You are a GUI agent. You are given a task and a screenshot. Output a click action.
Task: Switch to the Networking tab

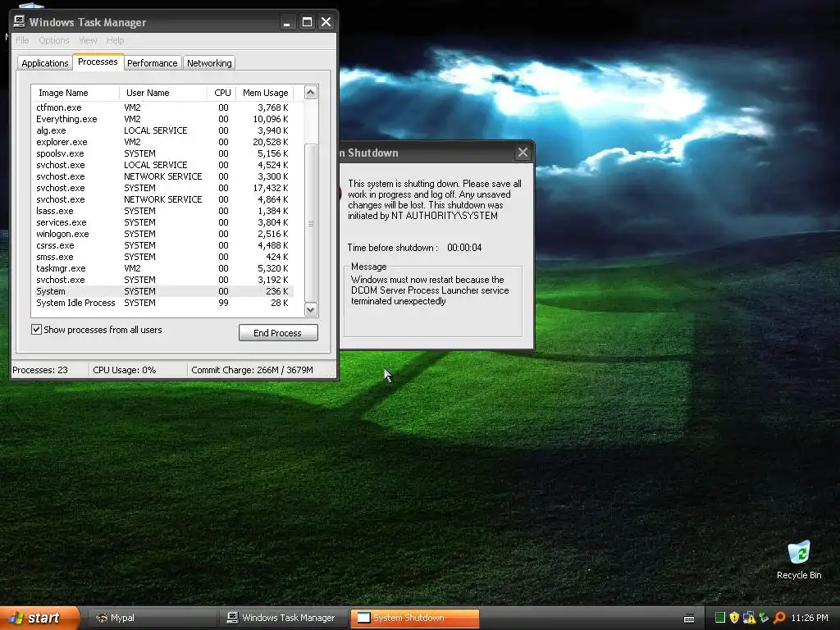[209, 63]
